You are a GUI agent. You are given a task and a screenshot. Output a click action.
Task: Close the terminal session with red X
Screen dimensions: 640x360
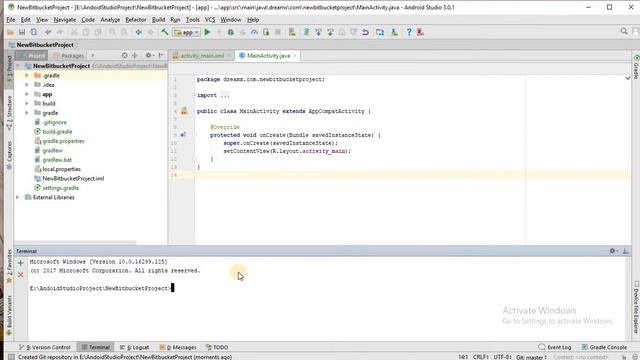click(x=20, y=275)
